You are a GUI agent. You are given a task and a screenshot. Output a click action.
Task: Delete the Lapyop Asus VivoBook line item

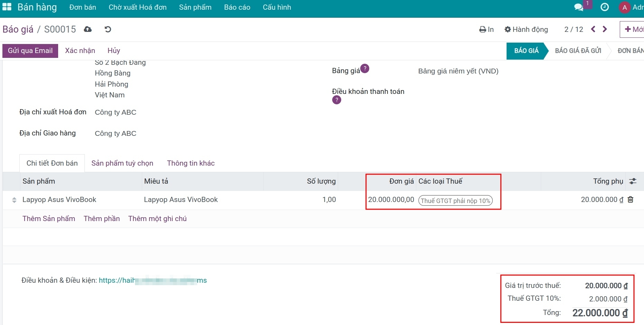click(631, 200)
